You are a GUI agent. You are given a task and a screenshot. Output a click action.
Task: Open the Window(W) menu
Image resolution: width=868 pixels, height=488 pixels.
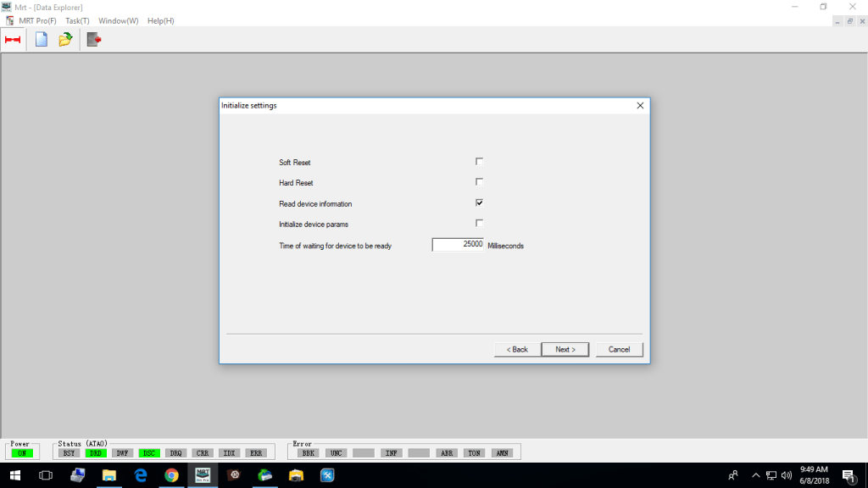[x=118, y=20]
